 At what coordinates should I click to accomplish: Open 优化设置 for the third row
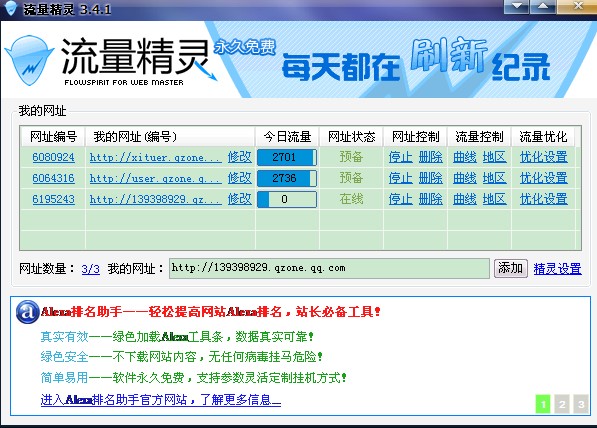coord(544,199)
